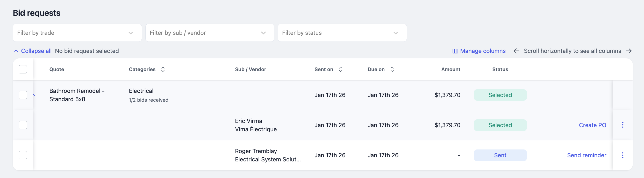Select the Eric Virma bid checkbox
Image resolution: width=644 pixels, height=178 pixels.
[23, 125]
